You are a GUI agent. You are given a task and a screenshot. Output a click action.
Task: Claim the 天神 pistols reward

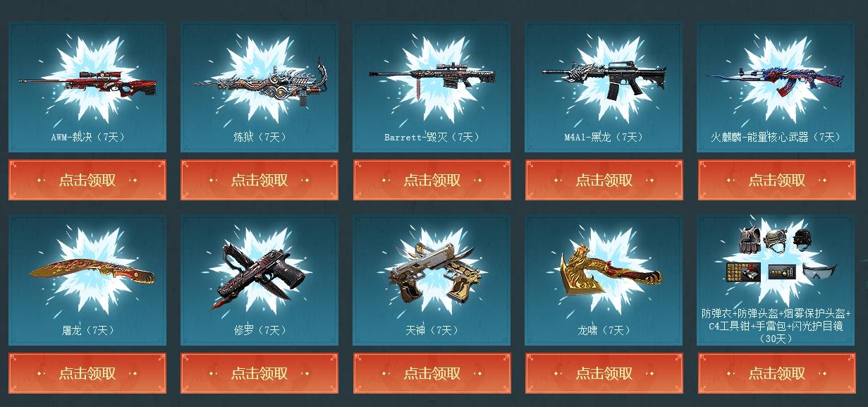pyautogui.click(x=432, y=373)
